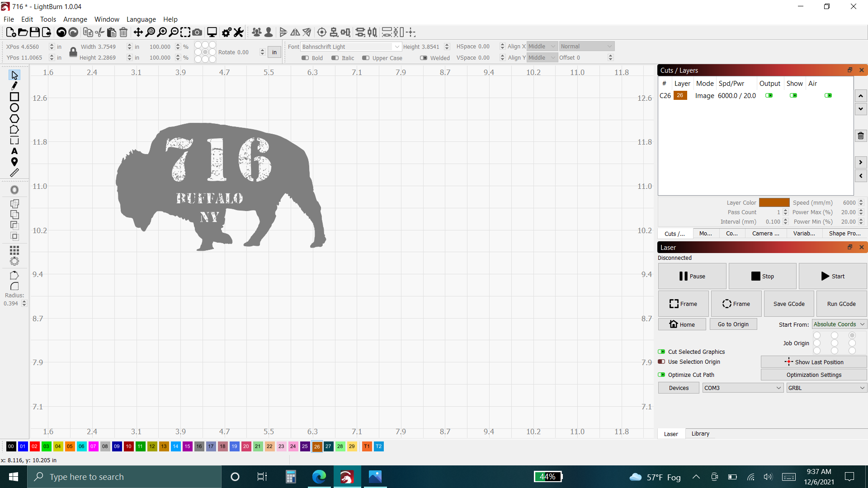Switch to the Library tab
868x488 pixels.
700,433
